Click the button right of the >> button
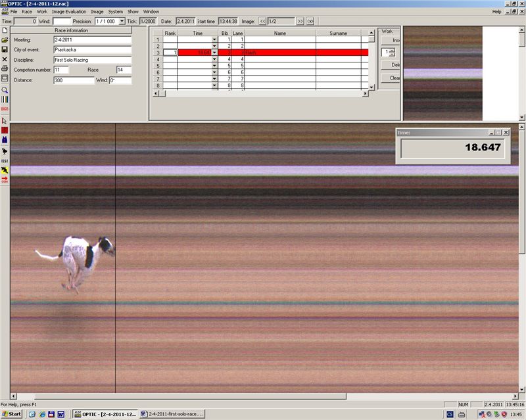 click(310, 21)
